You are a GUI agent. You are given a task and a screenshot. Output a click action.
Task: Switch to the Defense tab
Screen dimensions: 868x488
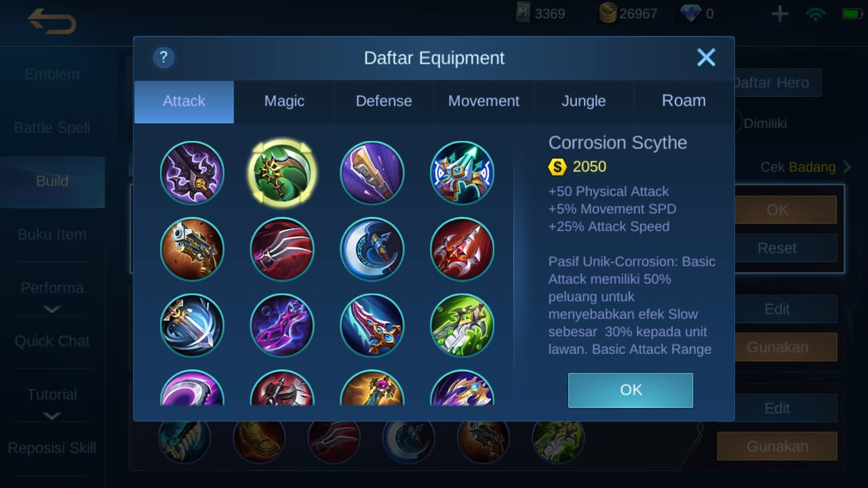[x=384, y=101]
